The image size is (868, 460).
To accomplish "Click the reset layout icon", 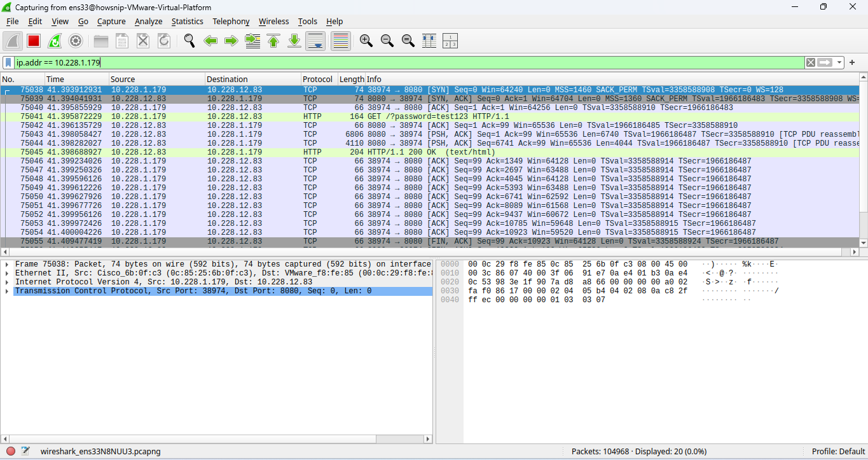I will tap(450, 41).
